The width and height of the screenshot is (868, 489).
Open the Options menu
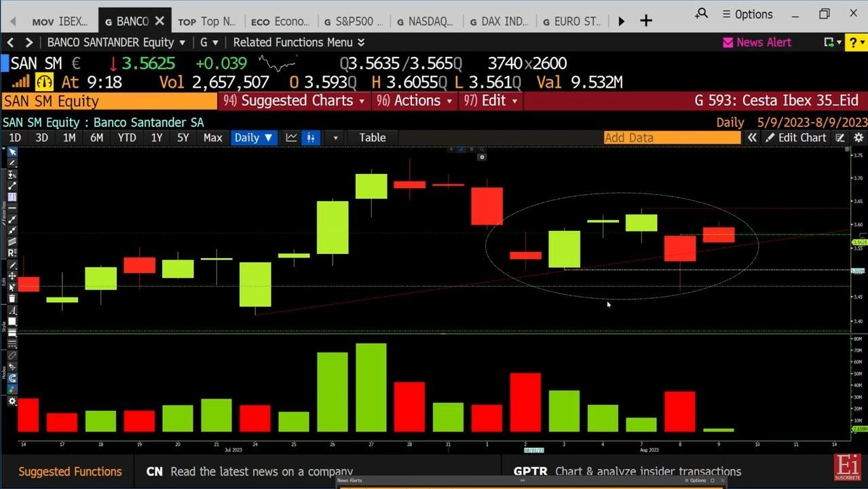pos(747,14)
